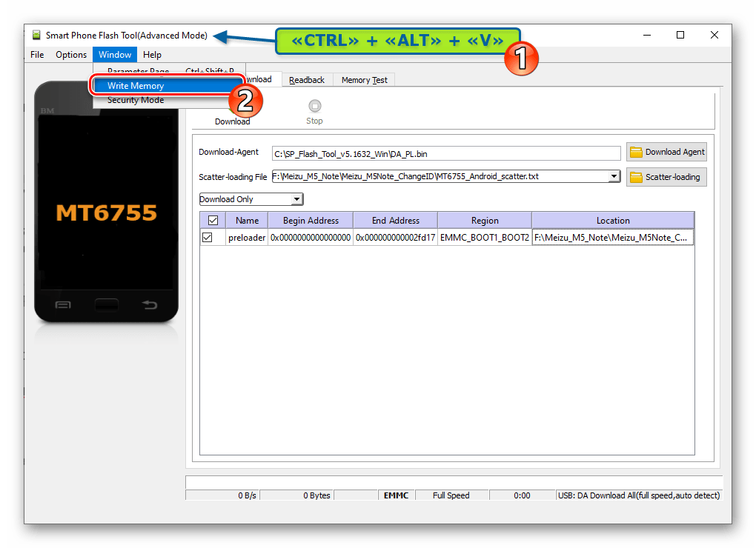Click the Location column header

[x=613, y=221]
